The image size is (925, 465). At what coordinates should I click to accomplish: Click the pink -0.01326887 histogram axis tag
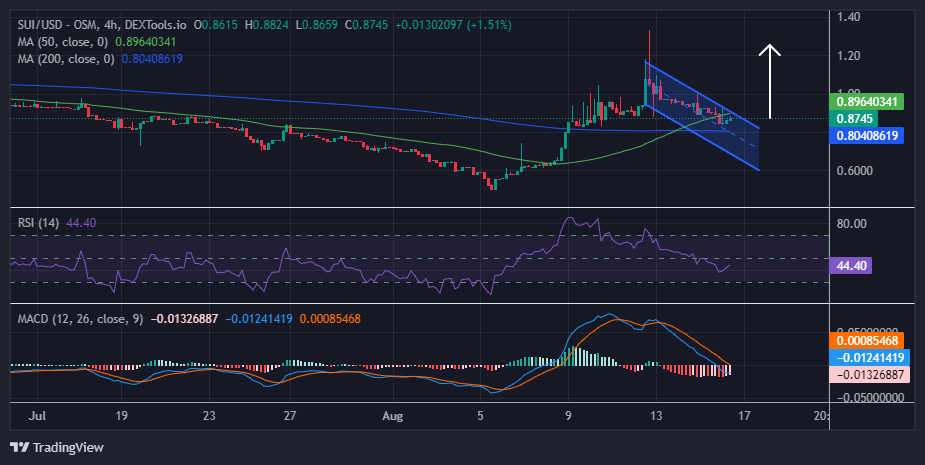coord(870,375)
